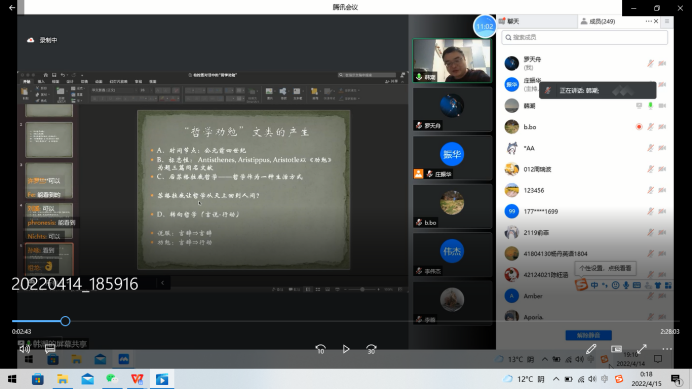Play the recorded meeting video
This screenshot has width=692, height=389.
(346, 349)
